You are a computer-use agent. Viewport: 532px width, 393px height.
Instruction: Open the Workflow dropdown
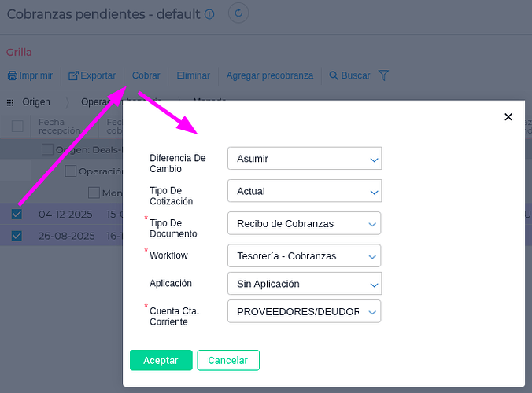click(x=304, y=256)
